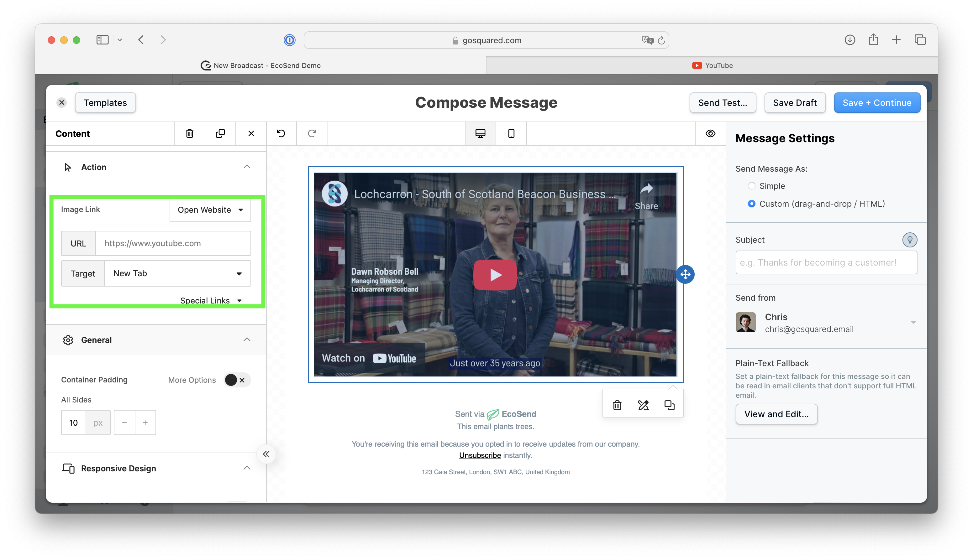This screenshot has height=560, width=973.
Task: Increase container padding with plus button
Action: click(x=145, y=423)
